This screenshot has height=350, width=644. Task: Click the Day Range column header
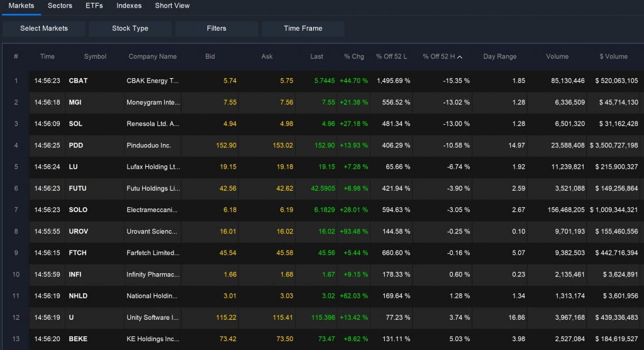tap(500, 57)
